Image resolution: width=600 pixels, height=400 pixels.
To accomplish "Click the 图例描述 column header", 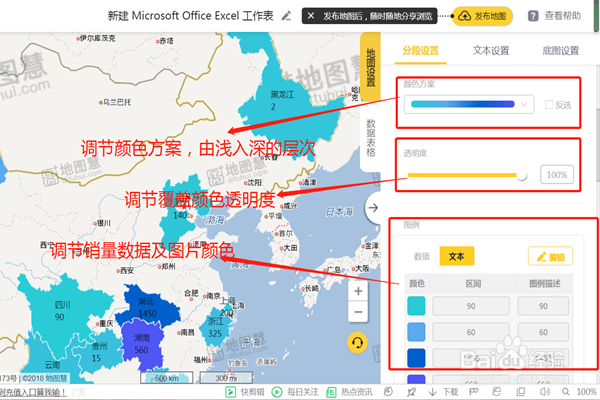I will (545, 283).
